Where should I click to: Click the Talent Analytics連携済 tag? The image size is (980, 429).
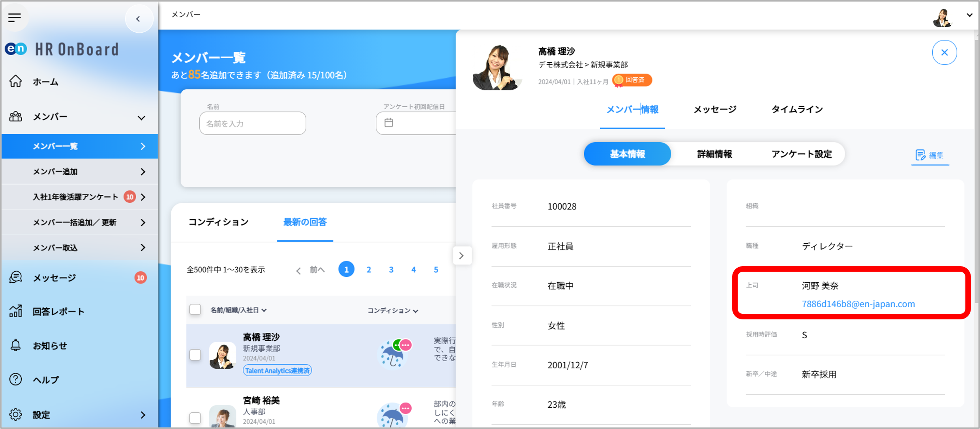pyautogui.click(x=277, y=371)
